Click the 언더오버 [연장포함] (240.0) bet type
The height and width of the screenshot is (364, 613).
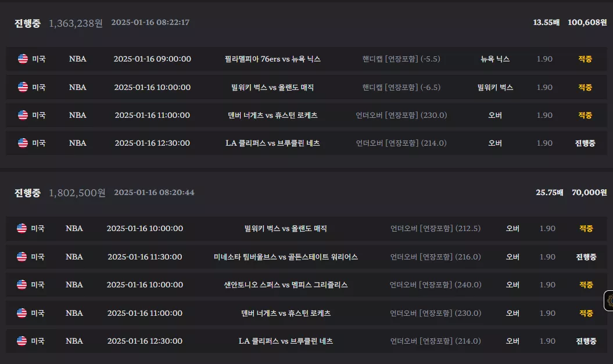(x=436, y=284)
